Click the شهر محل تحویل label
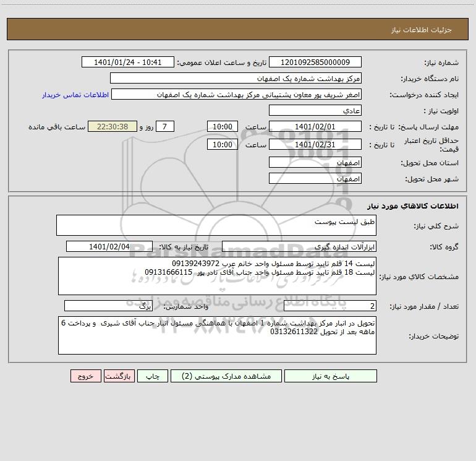Viewport: 476px width, 461px height. pyautogui.click(x=431, y=179)
